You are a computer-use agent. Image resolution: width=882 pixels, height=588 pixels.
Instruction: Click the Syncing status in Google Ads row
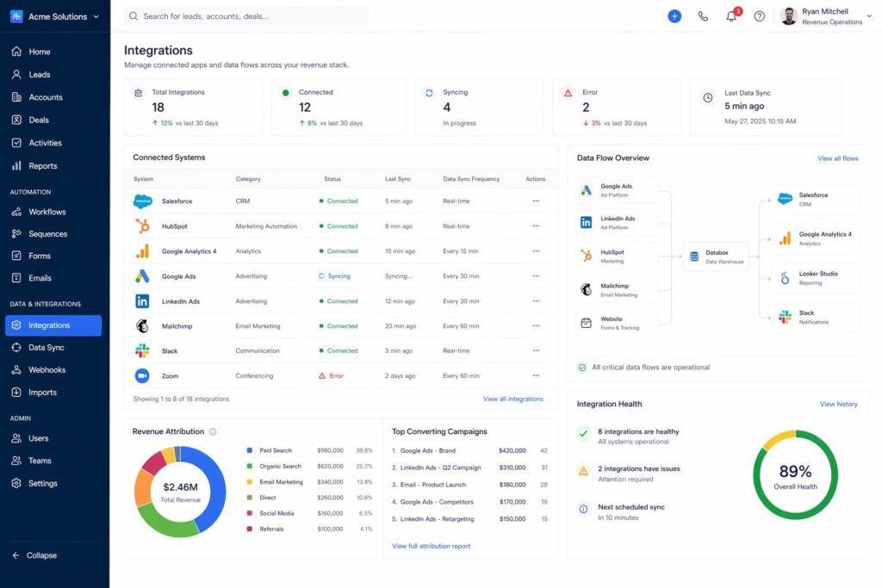335,276
